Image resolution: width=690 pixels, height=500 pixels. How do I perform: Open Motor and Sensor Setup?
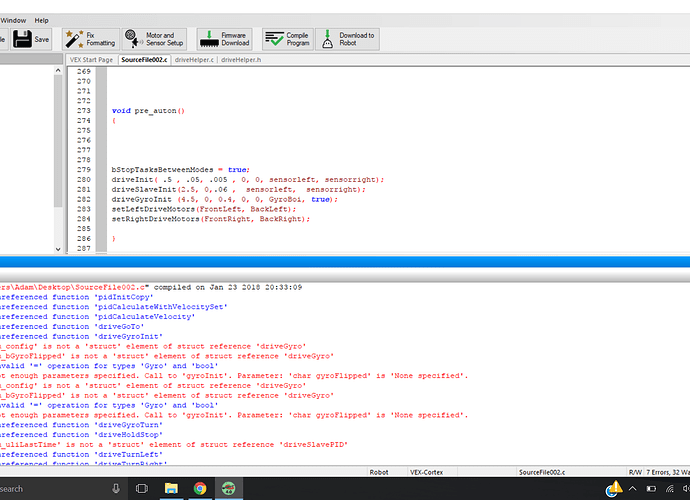[154, 39]
